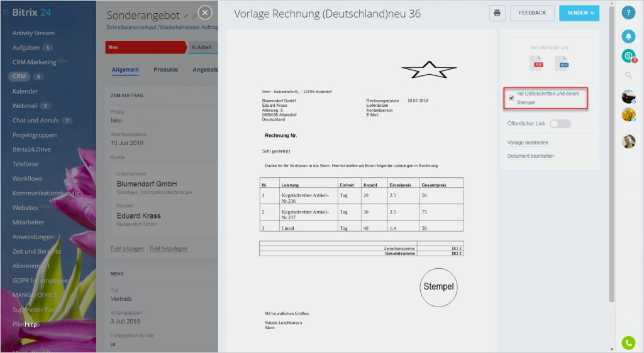Open Eduard Krass contact link
Viewport: 644px width, 353px height.
[139, 215]
